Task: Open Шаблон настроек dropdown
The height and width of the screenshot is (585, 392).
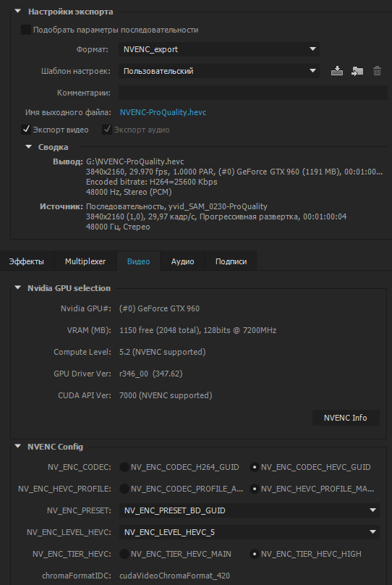Action: 219,71
